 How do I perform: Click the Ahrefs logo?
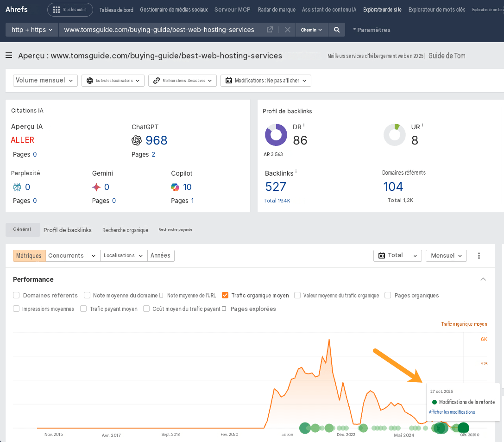coord(16,9)
